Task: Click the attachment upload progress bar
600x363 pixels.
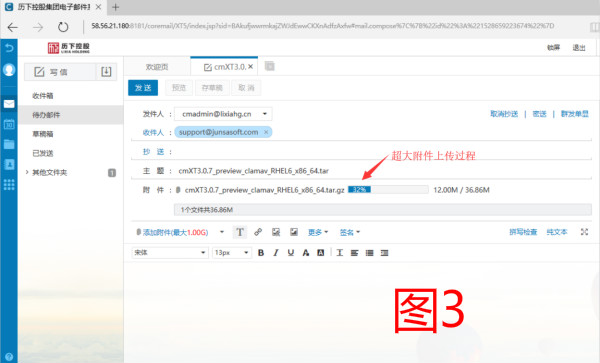Action: [x=388, y=190]
